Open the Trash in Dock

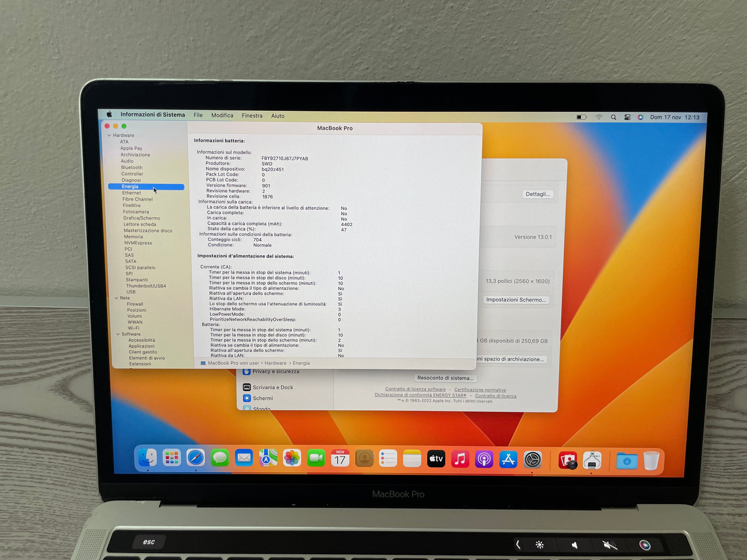click(x=651, y=461)
